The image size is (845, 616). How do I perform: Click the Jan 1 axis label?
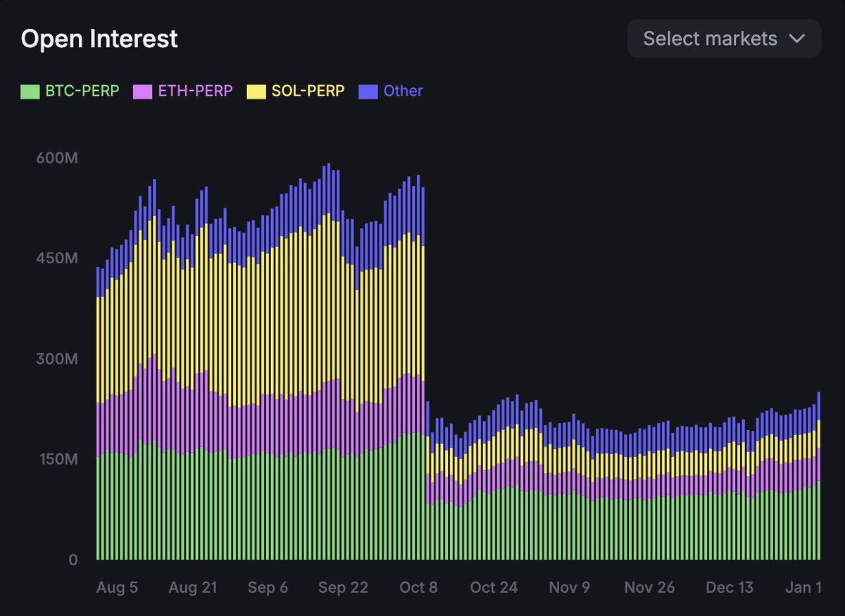click(803, 587)
